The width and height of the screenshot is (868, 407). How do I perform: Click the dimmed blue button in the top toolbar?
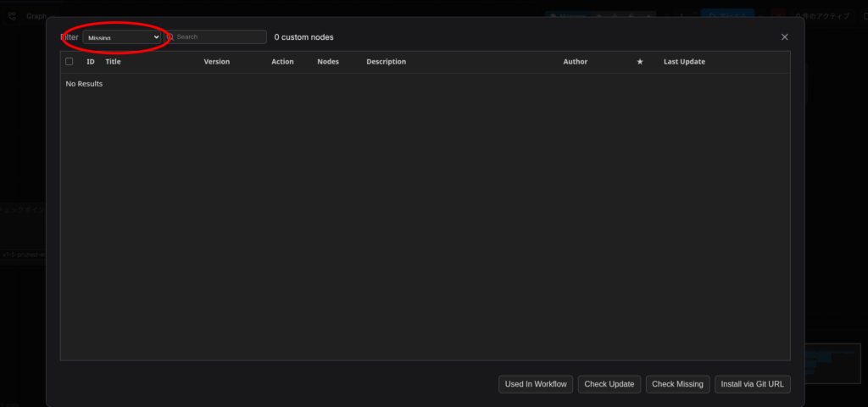726,15
